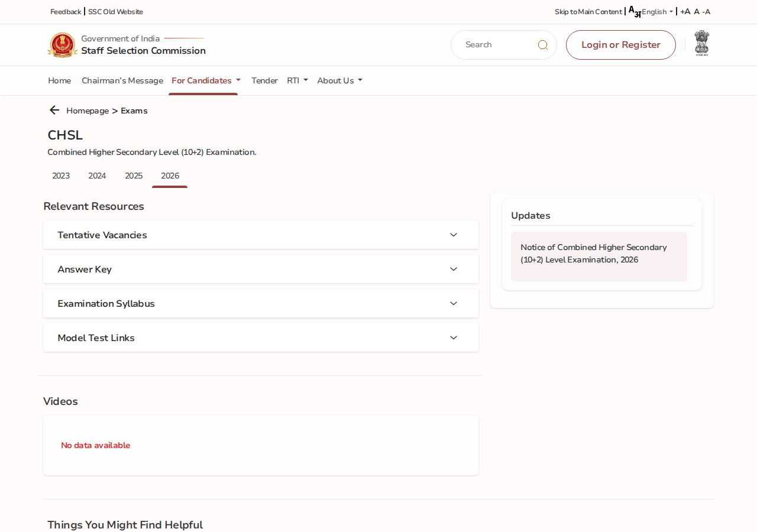
Task: Open the Tender menu item
Action: coord(264,80)
